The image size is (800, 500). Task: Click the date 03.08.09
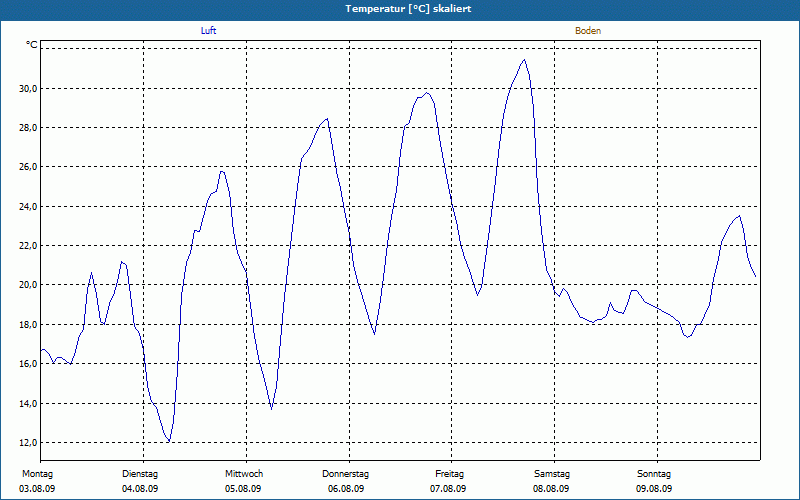37,489
